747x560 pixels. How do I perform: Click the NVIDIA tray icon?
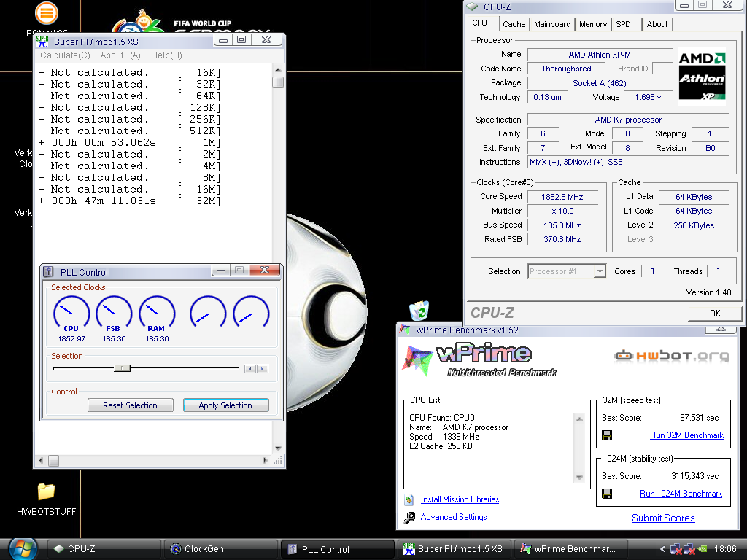click(703, 549)
